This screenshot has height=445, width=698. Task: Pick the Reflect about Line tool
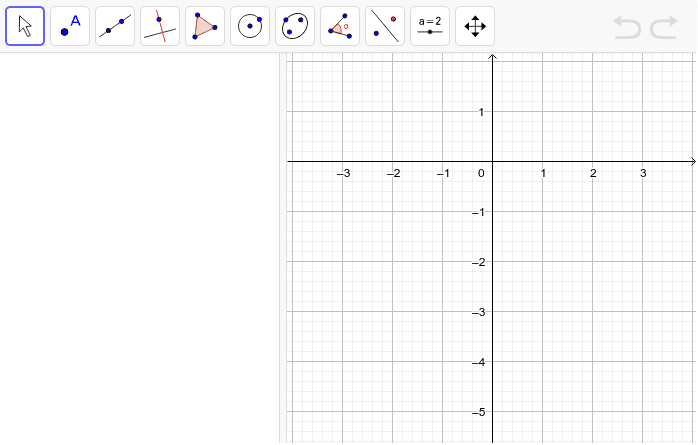coord(385,26)
